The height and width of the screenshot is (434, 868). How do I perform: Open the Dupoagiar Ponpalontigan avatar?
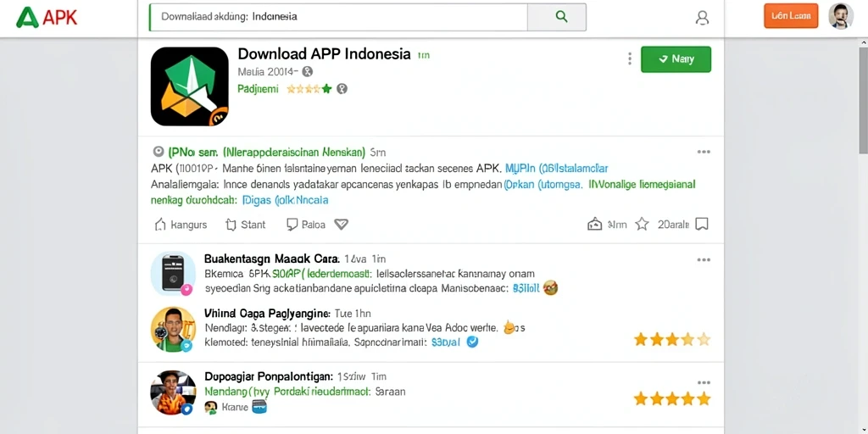click(x=173, y=392)
